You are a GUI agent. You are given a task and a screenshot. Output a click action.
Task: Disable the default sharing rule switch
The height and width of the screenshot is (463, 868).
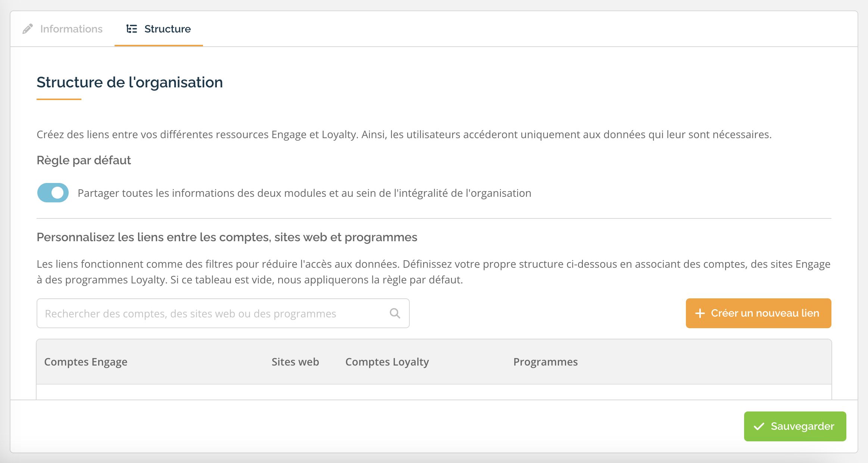point(53,193)
